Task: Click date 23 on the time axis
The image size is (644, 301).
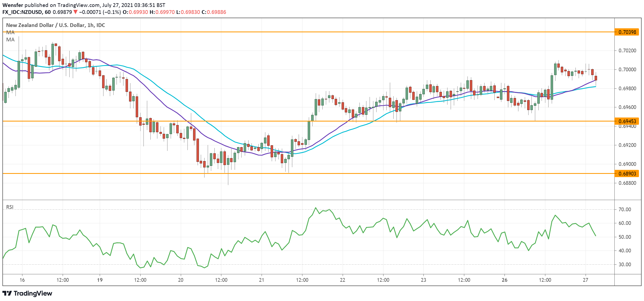Action: click(423, 280)
